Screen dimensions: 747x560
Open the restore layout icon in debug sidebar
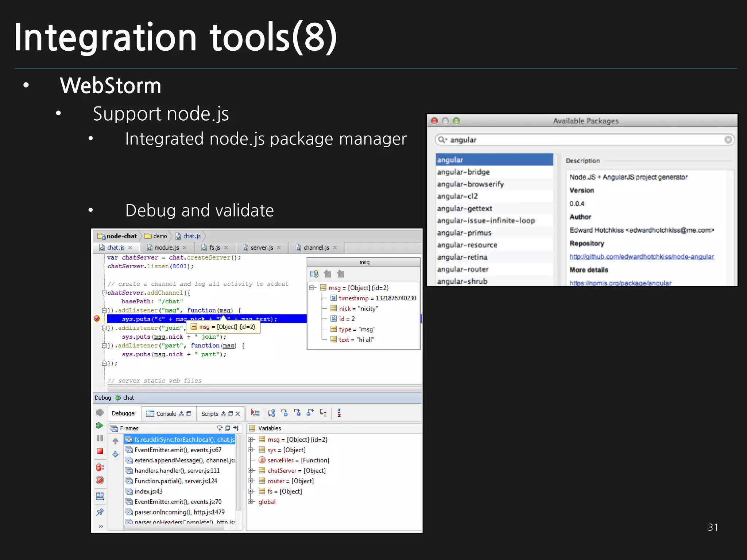(100, 496)
